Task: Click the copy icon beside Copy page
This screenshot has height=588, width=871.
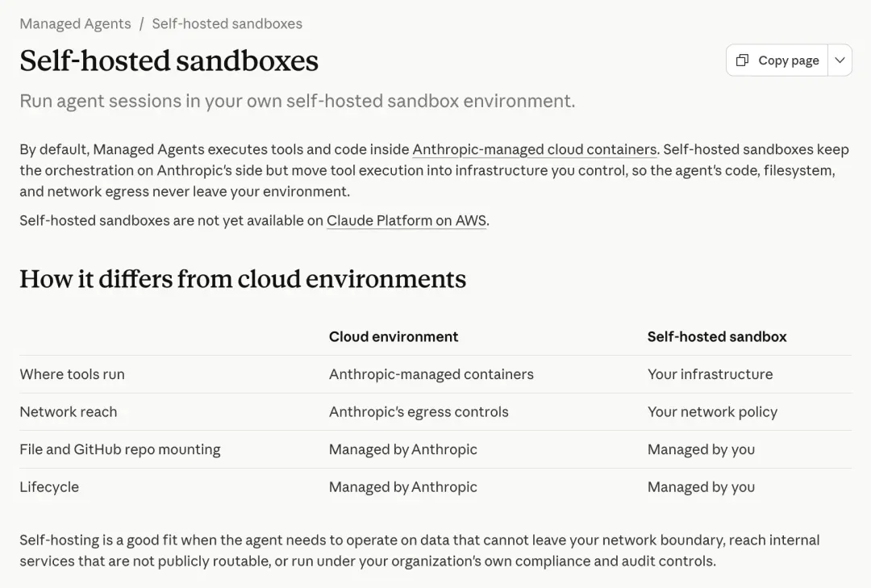Action: point(742,60)
